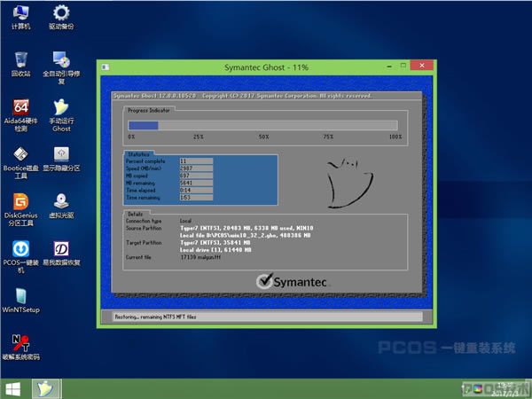Click the Ghost progress indicator bar

(x=265, y=125)
